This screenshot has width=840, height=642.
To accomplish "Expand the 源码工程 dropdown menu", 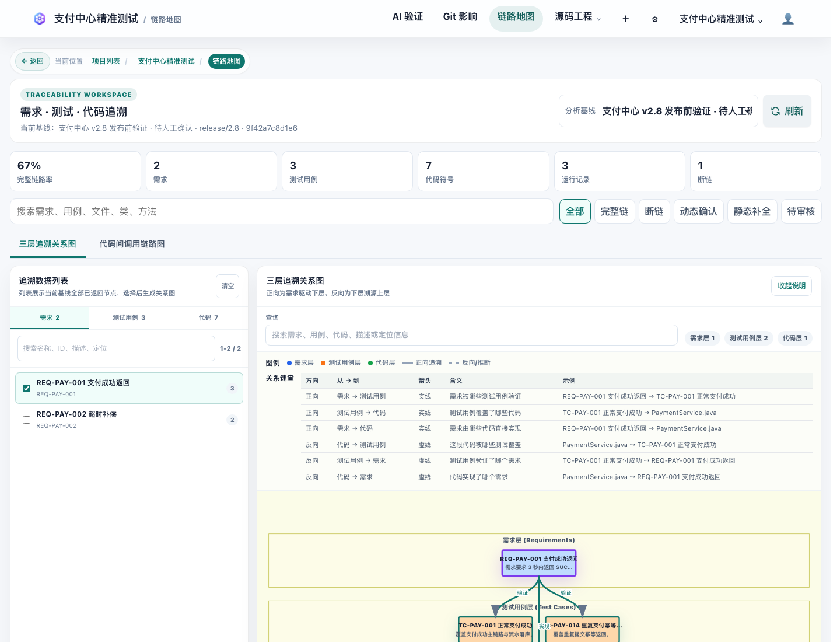I will (x=577, y=18).
